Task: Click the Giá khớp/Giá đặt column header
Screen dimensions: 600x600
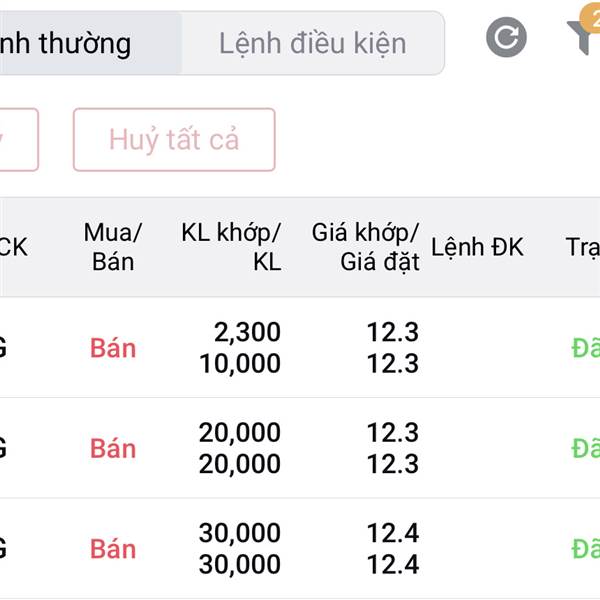Action: 365,247
